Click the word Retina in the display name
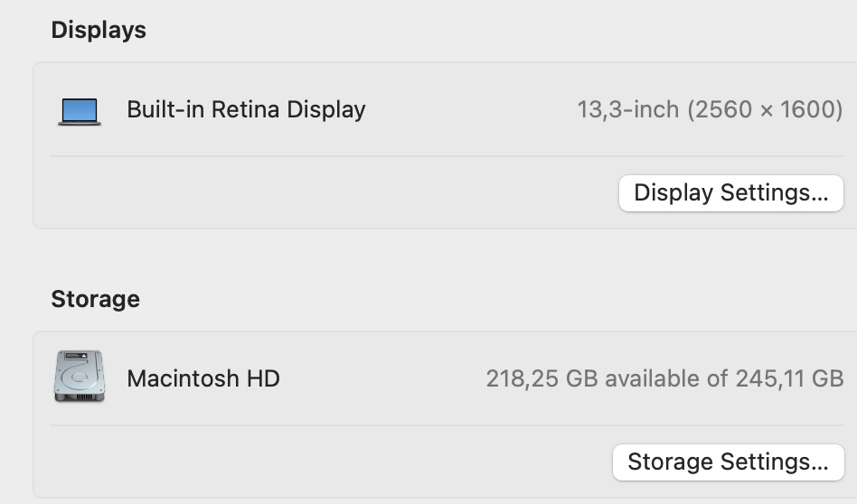This screenshot has width=857, height=504. pos(248,110)
